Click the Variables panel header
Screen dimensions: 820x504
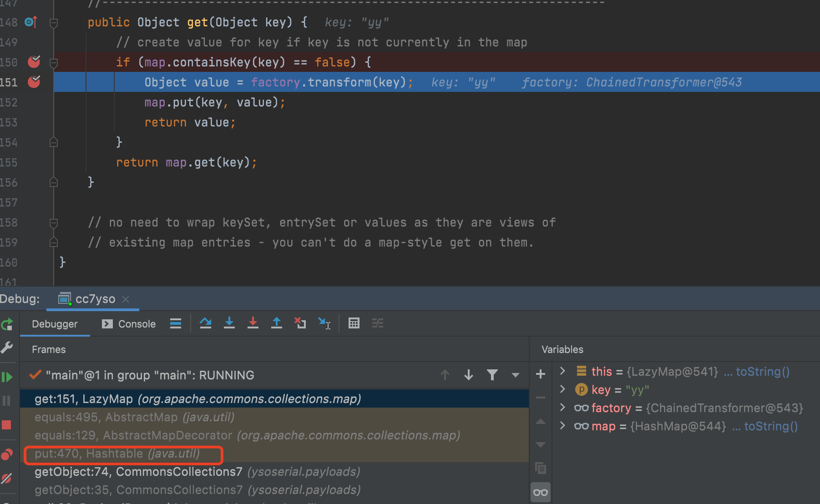[x=562, y=349]
